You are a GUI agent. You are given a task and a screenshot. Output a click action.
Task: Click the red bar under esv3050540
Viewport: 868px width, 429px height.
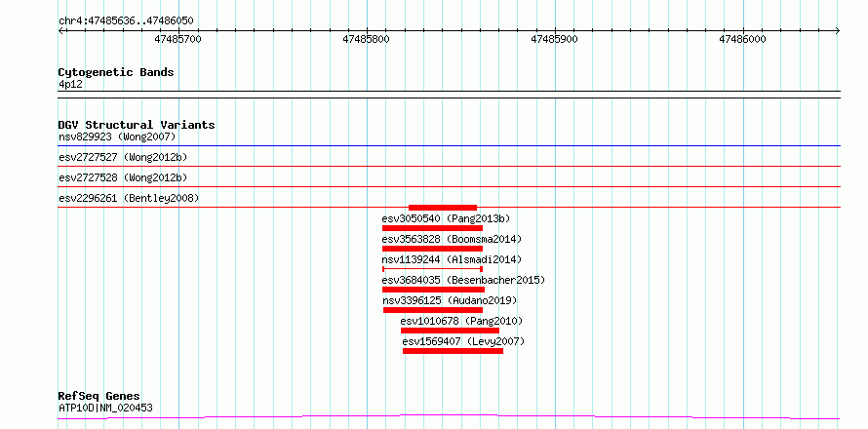pyautogui.click(x=432, y=228)
